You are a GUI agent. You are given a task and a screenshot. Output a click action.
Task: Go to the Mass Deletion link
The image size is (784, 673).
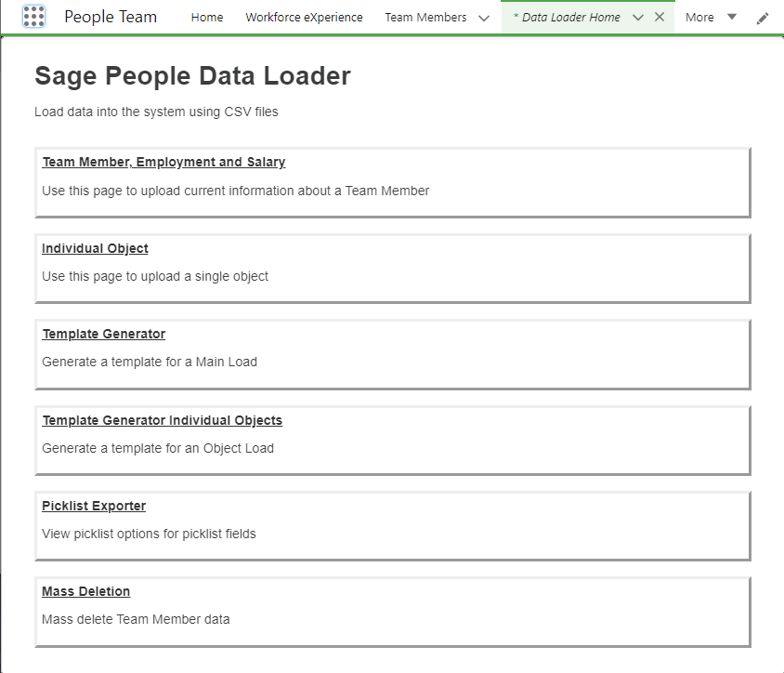pyautogui.click(x=85, y=591)
